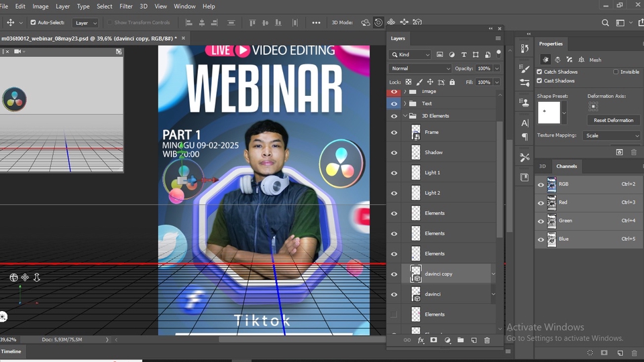This screenshot has height=362, width=644.
Task: Click the Reset Deformation button
Action: pyautogui.click(x=613, y=120)
